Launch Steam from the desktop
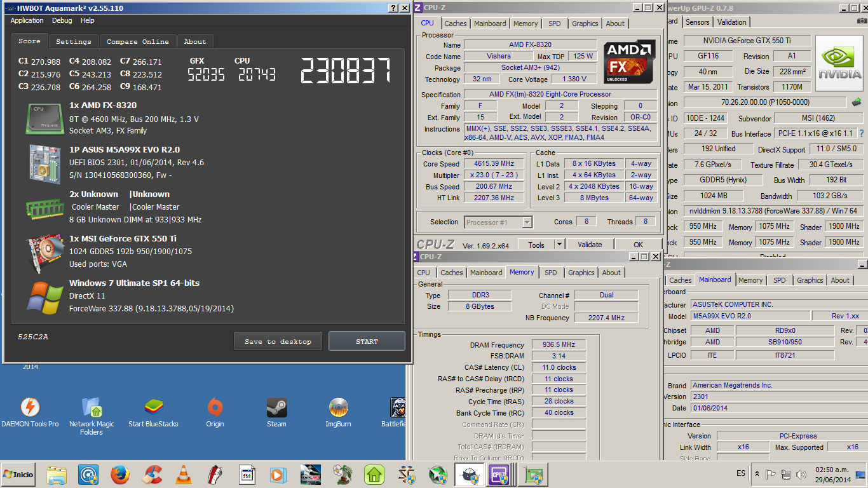This screenshot has width=868, height=488. (276, 412)
